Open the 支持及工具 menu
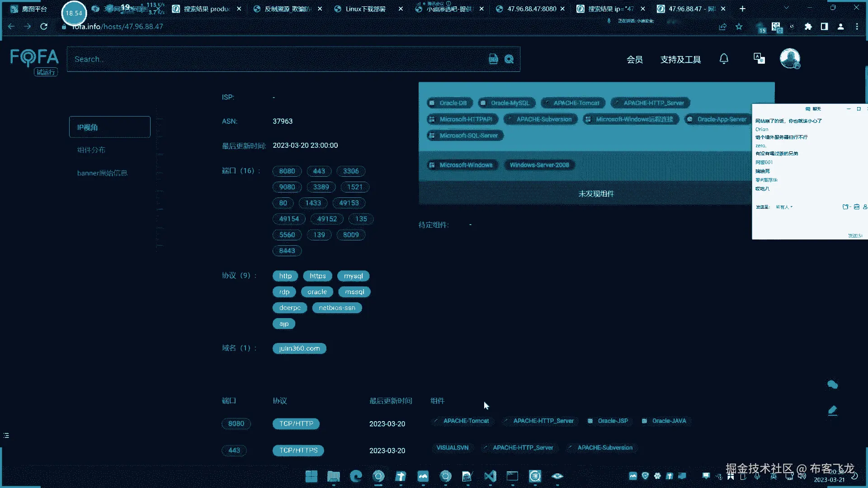868x488 pixels. click(680, 60)
